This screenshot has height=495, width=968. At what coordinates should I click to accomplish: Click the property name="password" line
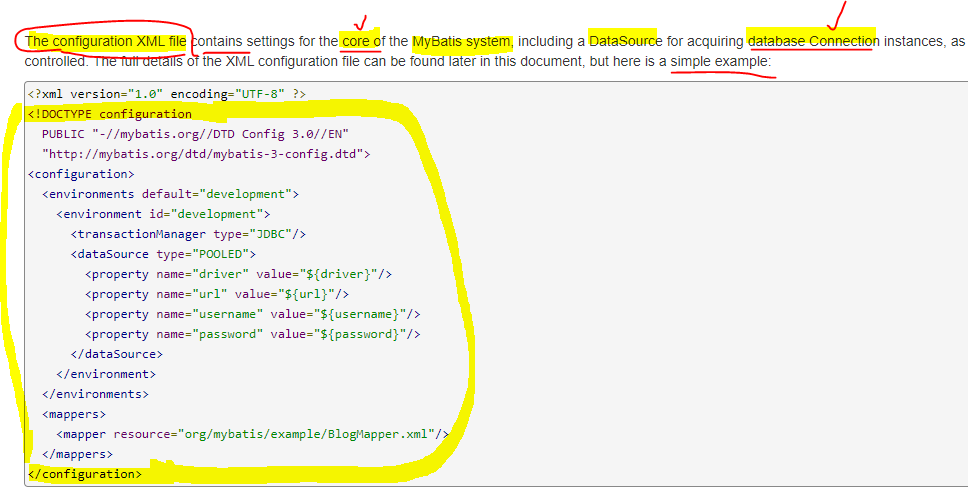coord(252,334)
